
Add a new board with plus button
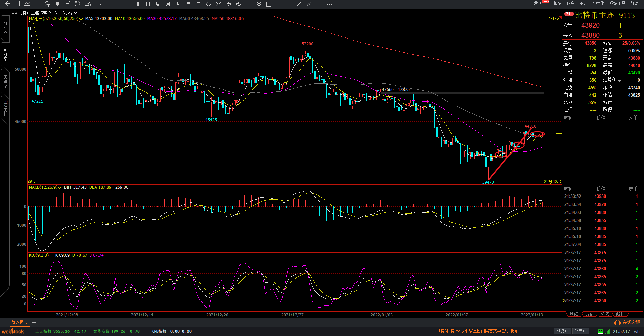pos(34,322)
